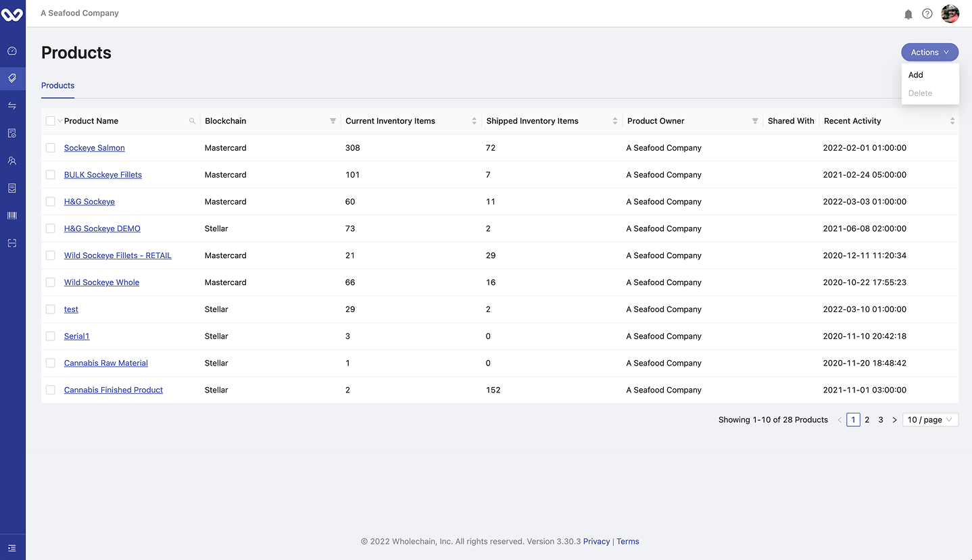Open the Actions dropdown button
This screenshot has height=560, width=972.
(x=929, y=52)
